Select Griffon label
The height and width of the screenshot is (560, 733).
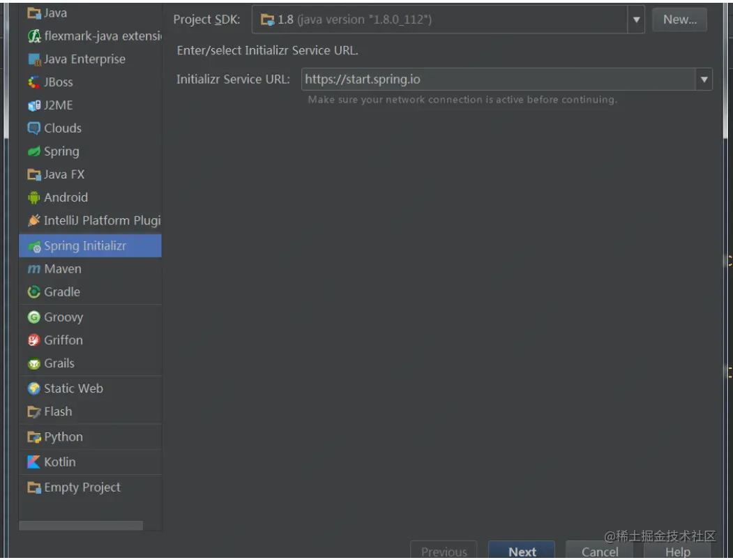(x=63, y=340)
